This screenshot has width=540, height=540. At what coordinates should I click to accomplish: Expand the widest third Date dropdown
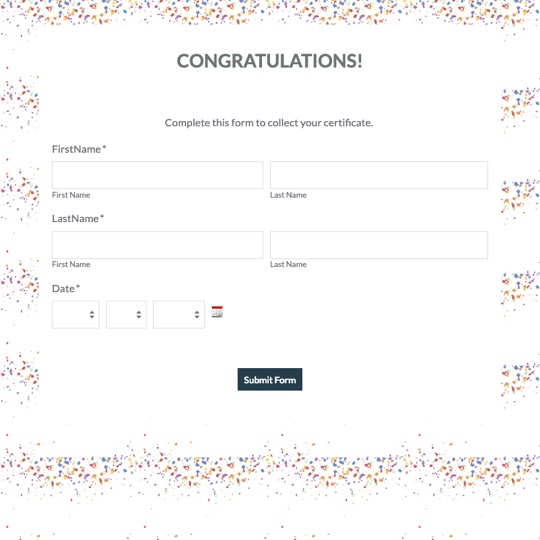(x=179, y=314)
